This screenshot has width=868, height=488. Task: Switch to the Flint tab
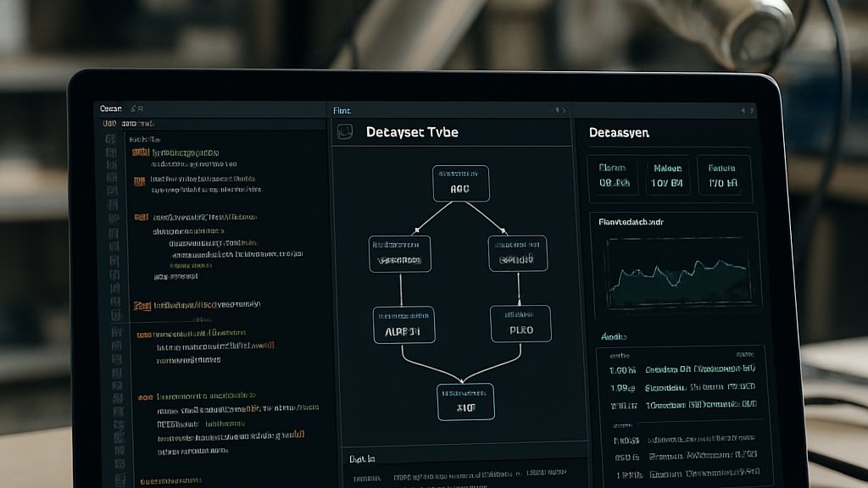click(342, 111)
